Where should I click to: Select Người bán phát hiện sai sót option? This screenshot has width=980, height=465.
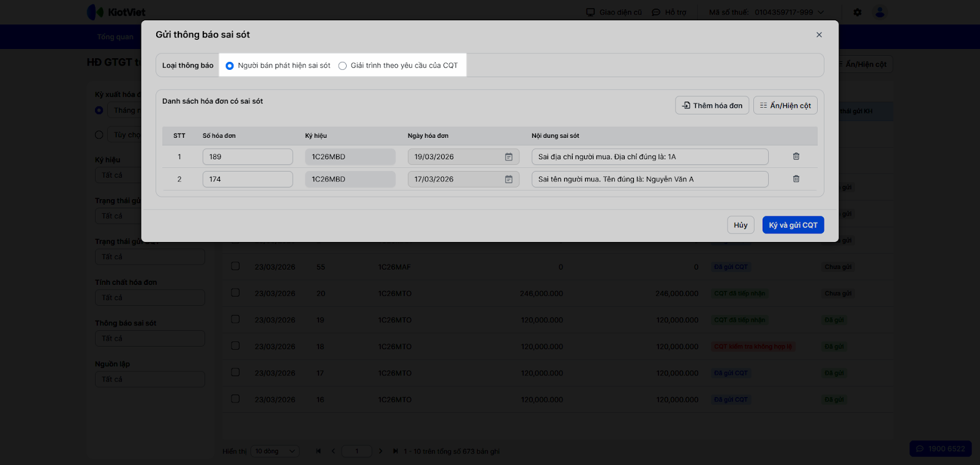(230, 66)
